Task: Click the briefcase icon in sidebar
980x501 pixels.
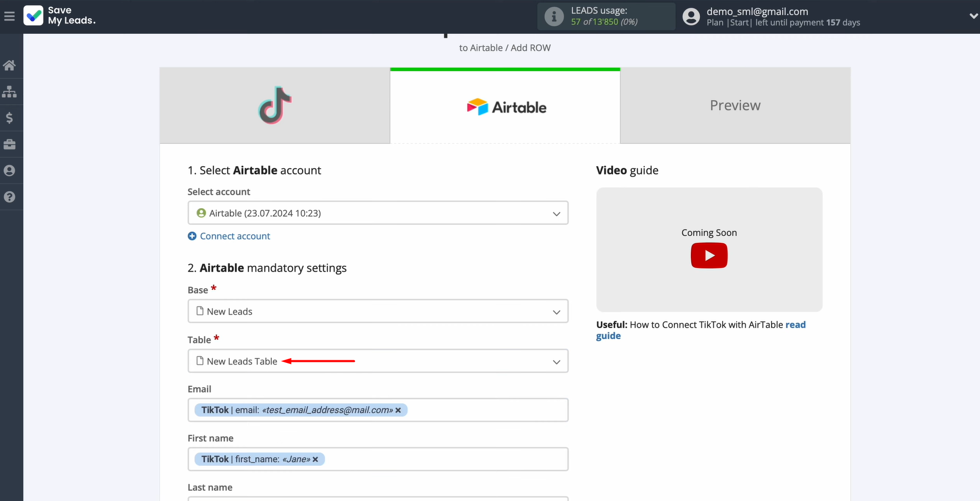Action: [9, 144]
